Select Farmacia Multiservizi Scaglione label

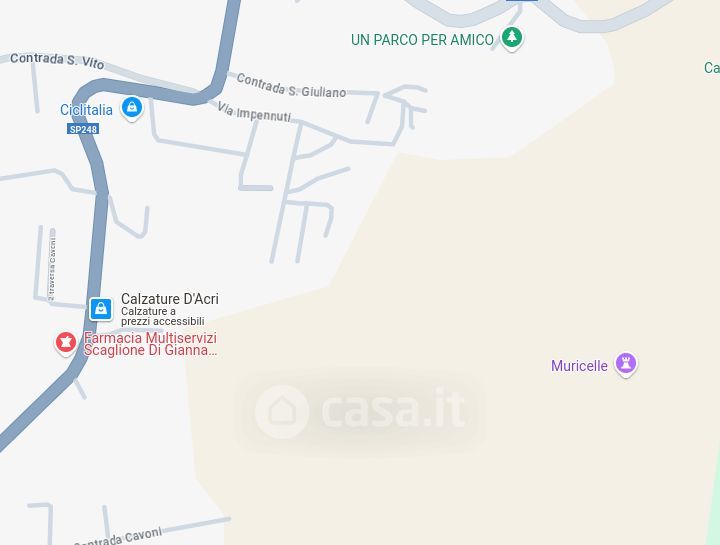point(150,344)
